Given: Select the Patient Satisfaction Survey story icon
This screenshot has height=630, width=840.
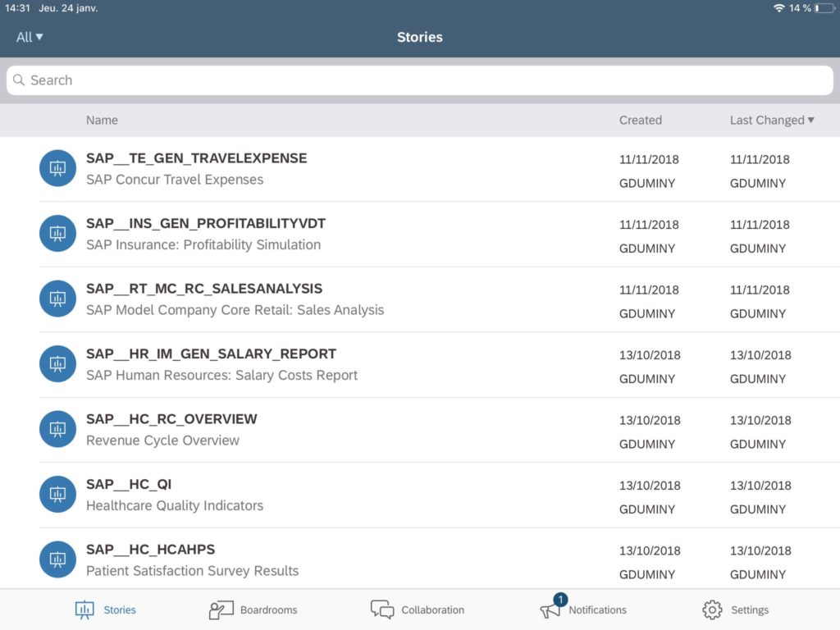Looking at the screenshot, I should (x=57, y=559).
